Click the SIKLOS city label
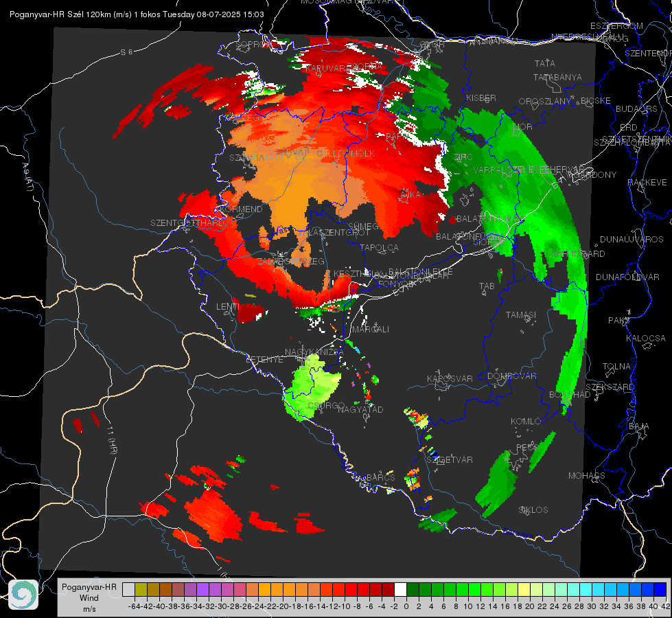The width and height of the screenshot is (672, 618). click(533, 510)
